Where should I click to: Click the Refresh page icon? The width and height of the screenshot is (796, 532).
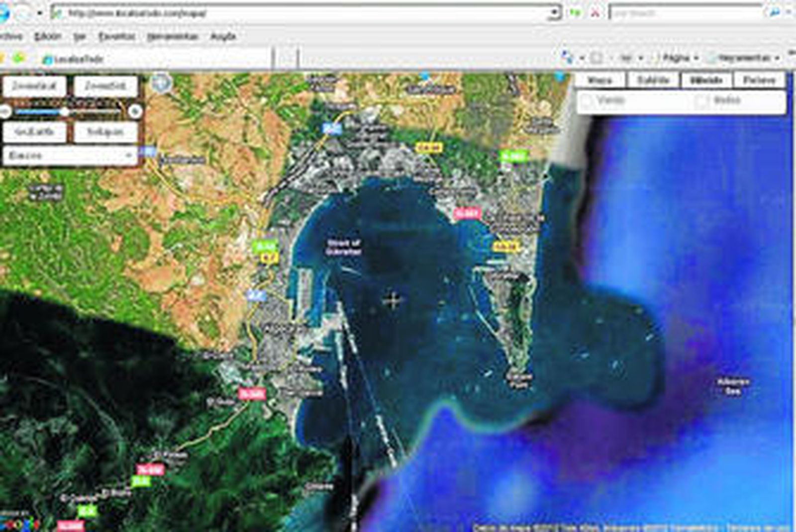coord(575,11)
